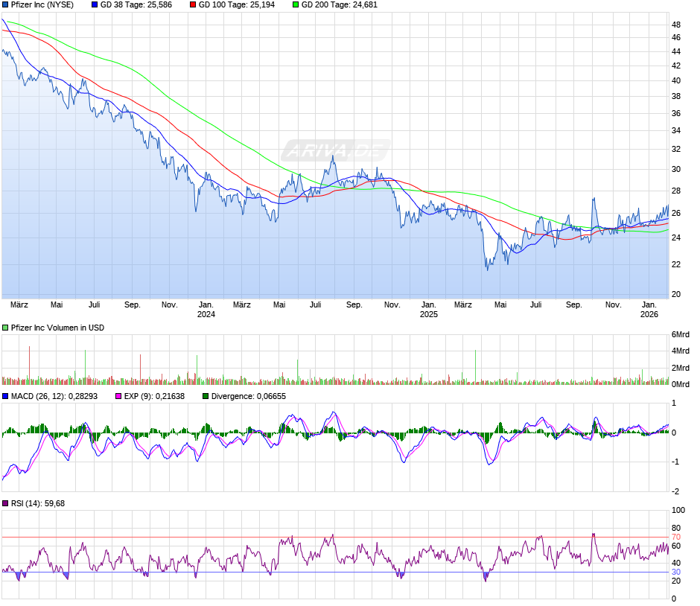Click the Jan. 2024 label on the time axis
The height and width of the screenshot is (606, 700).
[206, 309]
